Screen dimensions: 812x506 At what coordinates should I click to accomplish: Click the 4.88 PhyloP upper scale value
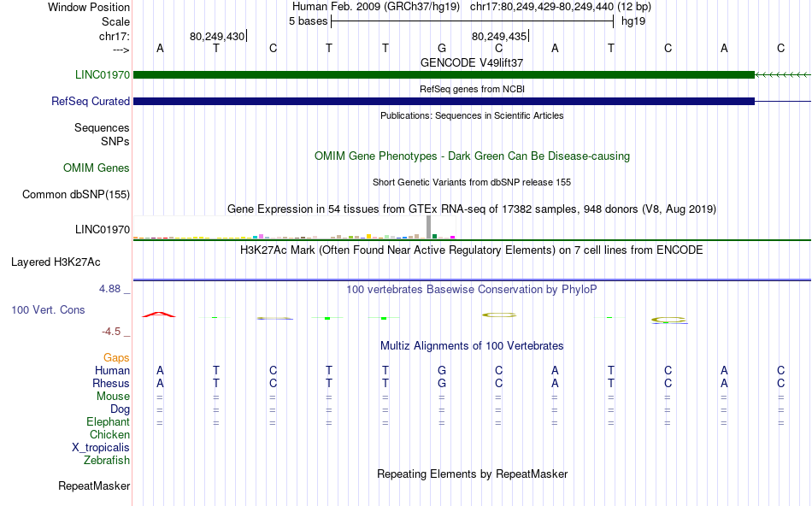tap(109, 289)
